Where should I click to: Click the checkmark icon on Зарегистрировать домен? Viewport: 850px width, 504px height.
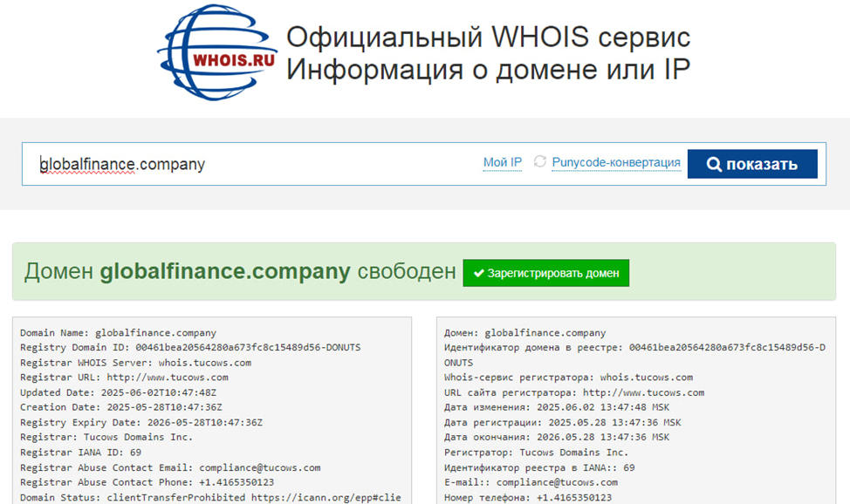479,273
